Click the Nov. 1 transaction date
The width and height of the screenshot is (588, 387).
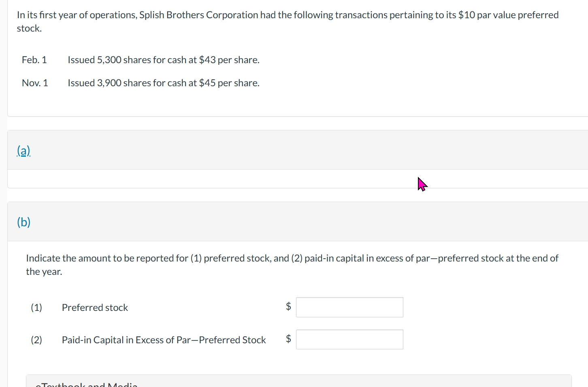pos(35,83)
